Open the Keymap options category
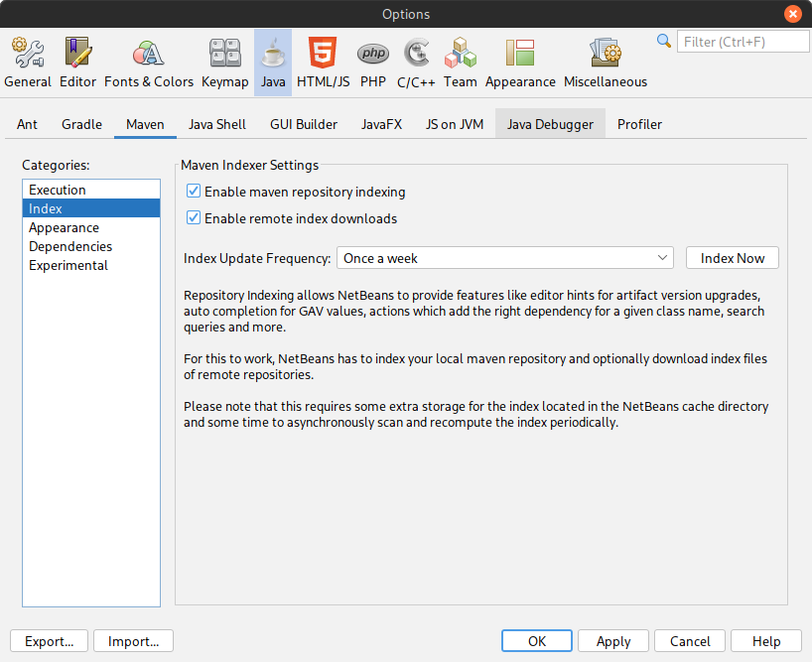The height and width of the screenshot is (662, 812). click(224, 63)
